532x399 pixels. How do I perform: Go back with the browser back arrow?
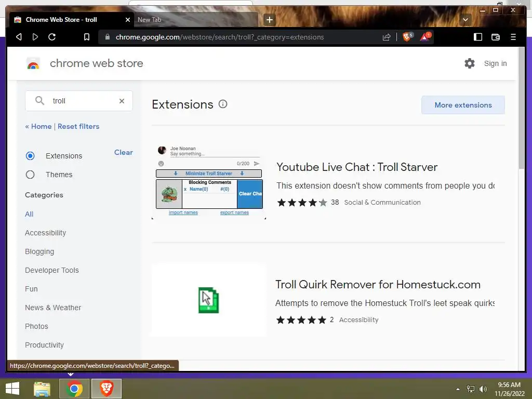[19, 37]
